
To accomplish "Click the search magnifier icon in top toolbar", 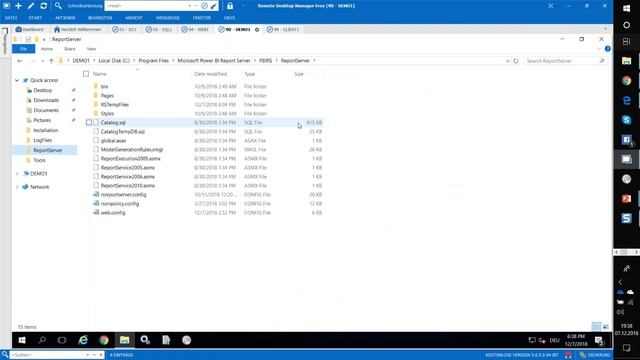I will click(x=58, y=6).
